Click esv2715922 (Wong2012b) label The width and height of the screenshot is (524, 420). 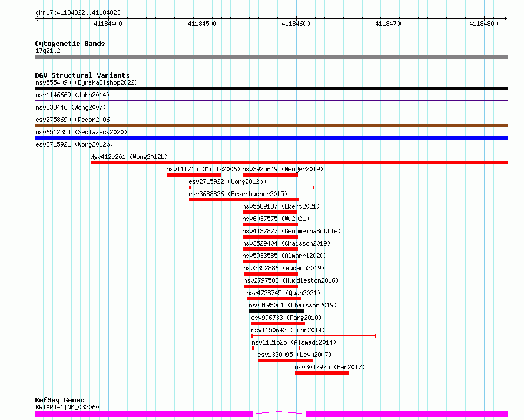227,181
